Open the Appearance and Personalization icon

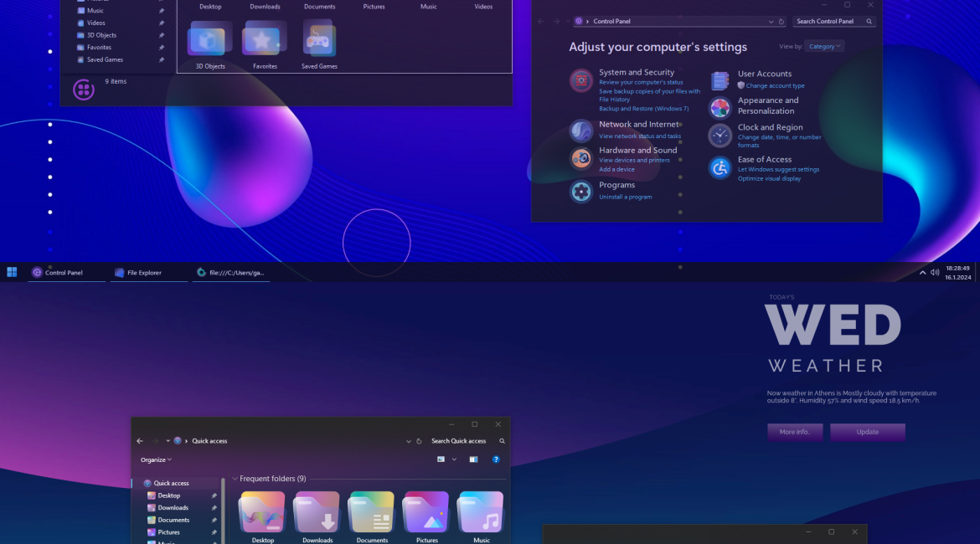point(720,108)
